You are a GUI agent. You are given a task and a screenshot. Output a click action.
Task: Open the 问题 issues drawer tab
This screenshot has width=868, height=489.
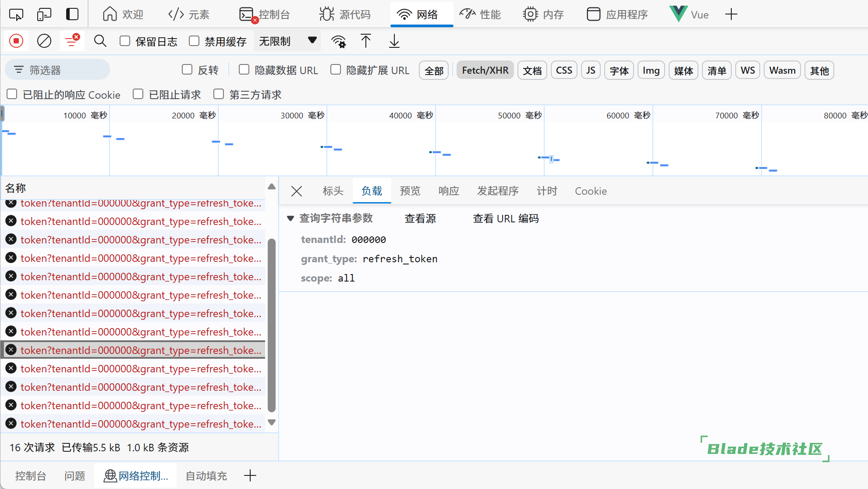pyautogui.click(x=74, y=476)
